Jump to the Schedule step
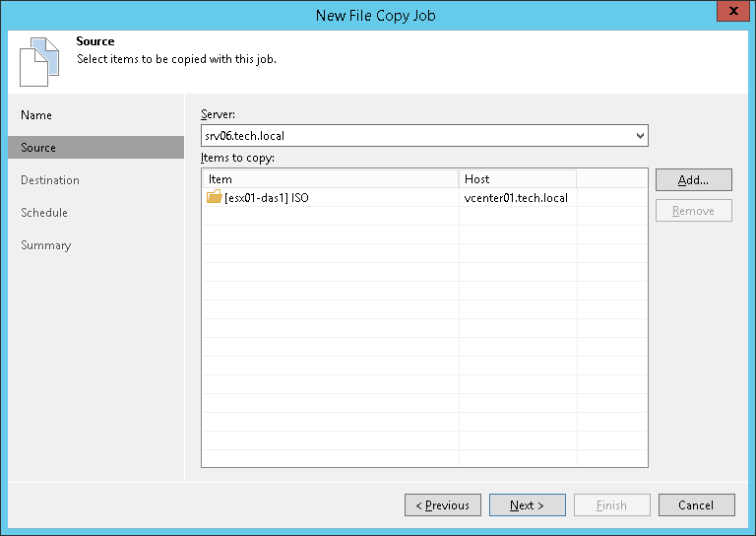The image size is (756, 536). [x=44, y=213]
